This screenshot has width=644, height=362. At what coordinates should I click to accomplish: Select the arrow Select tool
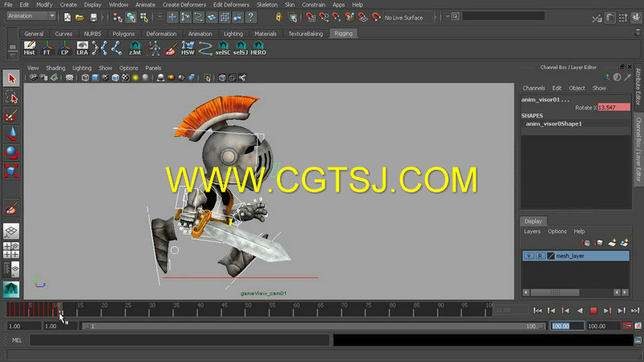tap(11, 78)
